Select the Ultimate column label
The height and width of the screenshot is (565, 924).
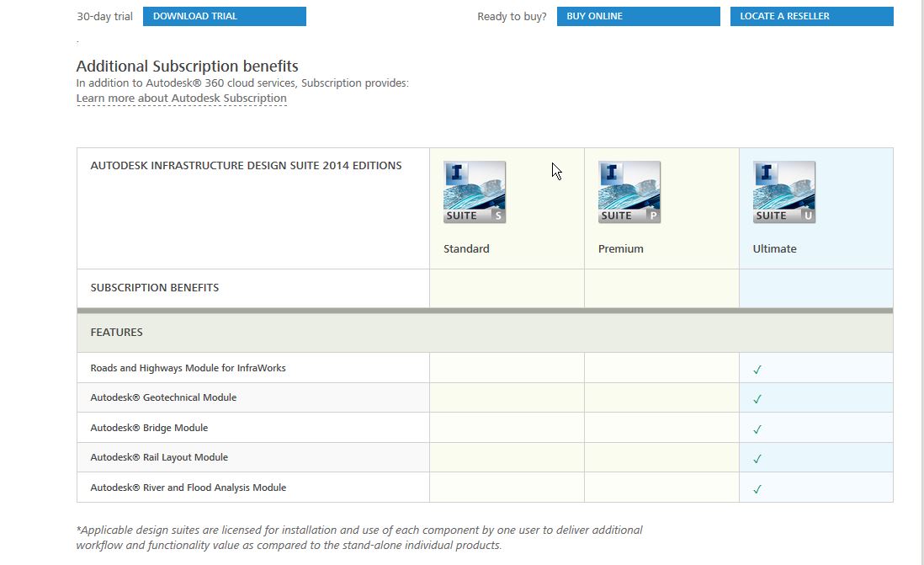774,248
